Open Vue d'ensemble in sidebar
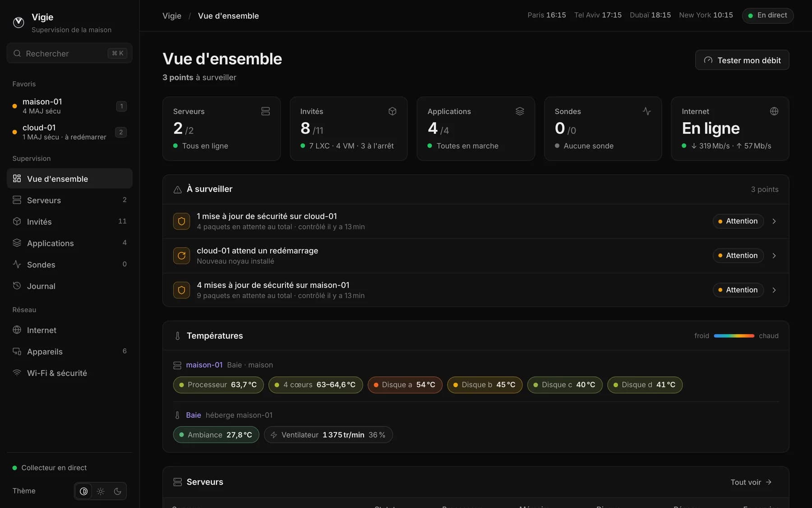The image size is (812, 508). 69,178
